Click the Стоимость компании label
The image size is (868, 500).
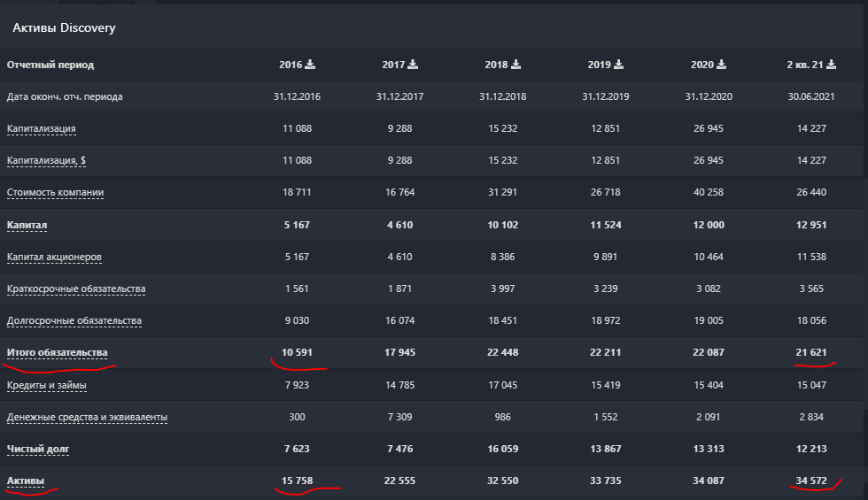[55, 193]
